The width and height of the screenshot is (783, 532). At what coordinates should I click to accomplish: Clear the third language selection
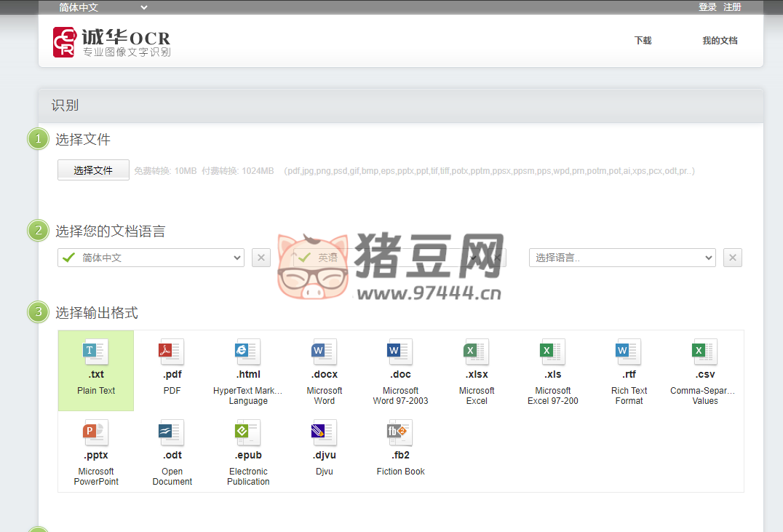[x=733, y=257]
